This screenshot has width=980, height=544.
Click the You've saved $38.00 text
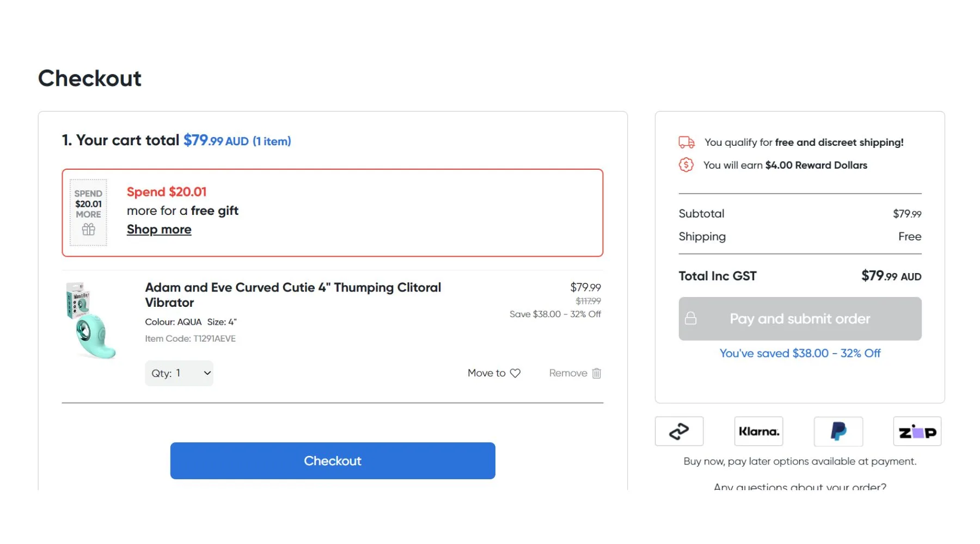(x=799, y=353)
